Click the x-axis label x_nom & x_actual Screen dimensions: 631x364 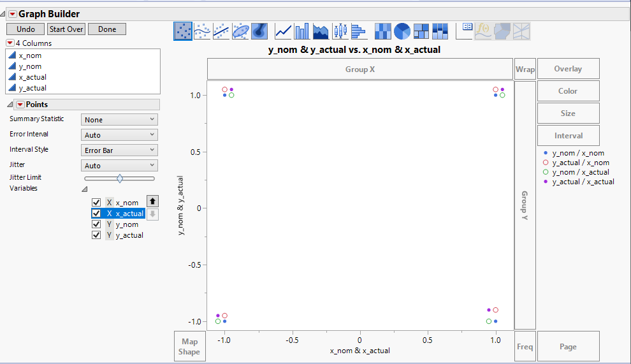tap(359, 351)
